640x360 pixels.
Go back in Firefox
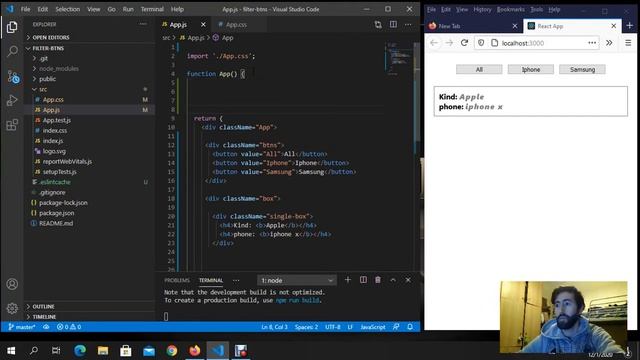(x=434, y=43)
